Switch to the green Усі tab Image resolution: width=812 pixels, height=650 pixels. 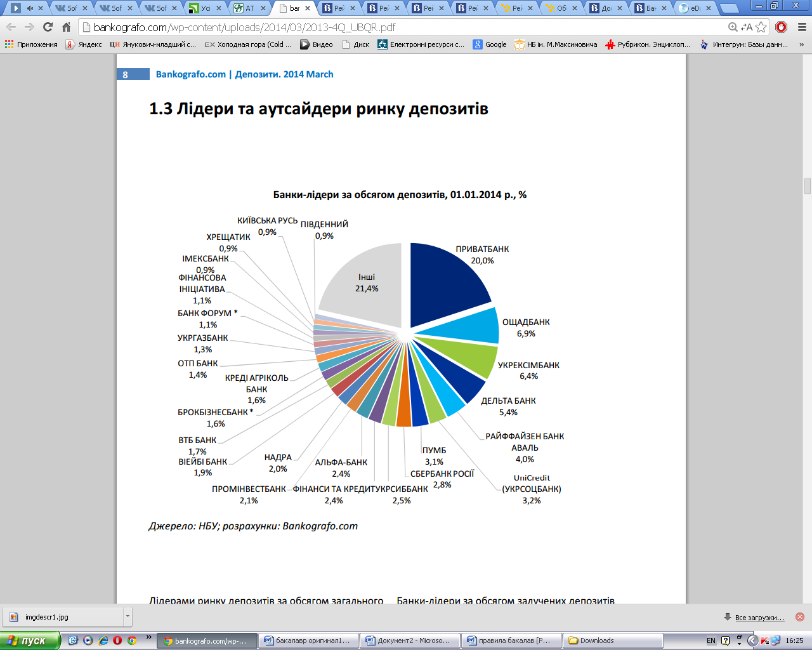point(206,8)
